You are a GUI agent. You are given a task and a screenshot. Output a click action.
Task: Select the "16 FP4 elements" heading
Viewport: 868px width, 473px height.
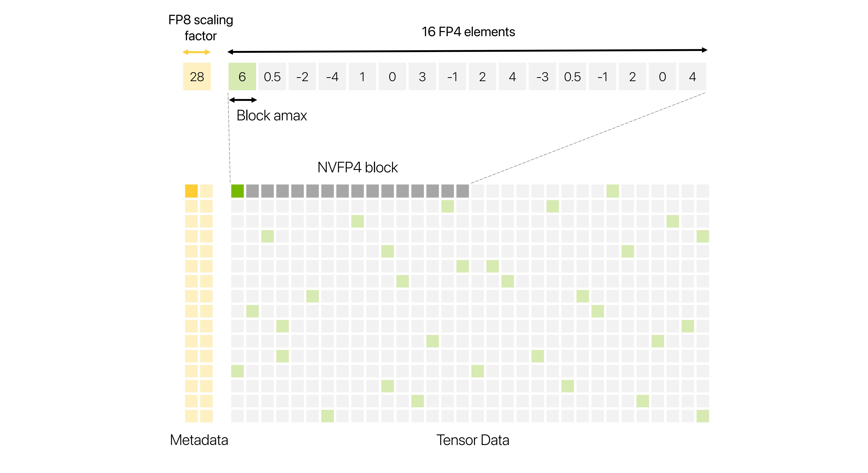468,32
